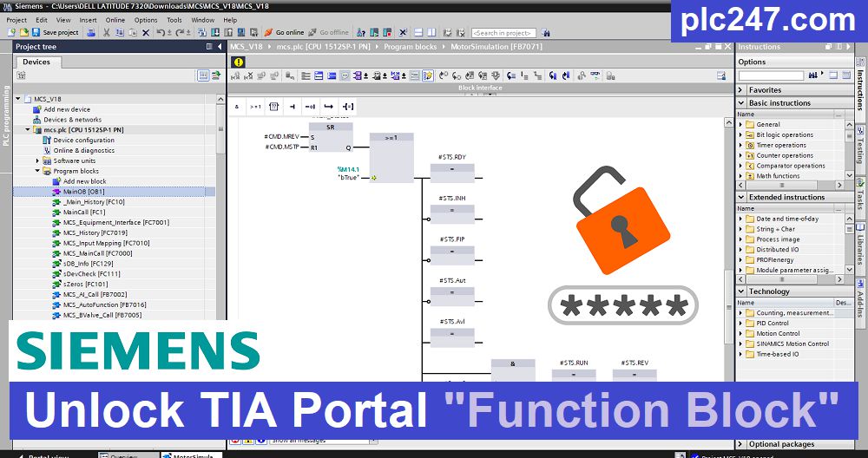Toggle network comments icon in editor toolbar
The height and width of the screenshot is (458, 868).
(x=345, y=75)
